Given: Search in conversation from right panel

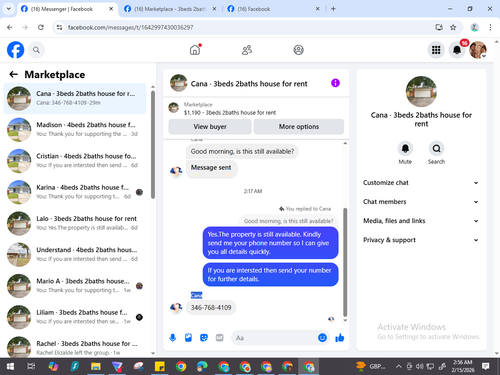Looking at the screenshot, I should 436,148.
